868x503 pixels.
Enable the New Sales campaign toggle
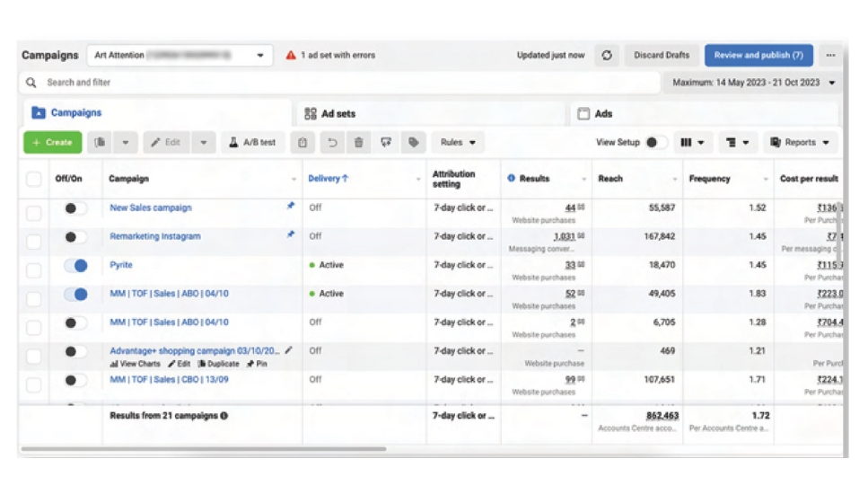pyautogui.click(x=76, y=208)
